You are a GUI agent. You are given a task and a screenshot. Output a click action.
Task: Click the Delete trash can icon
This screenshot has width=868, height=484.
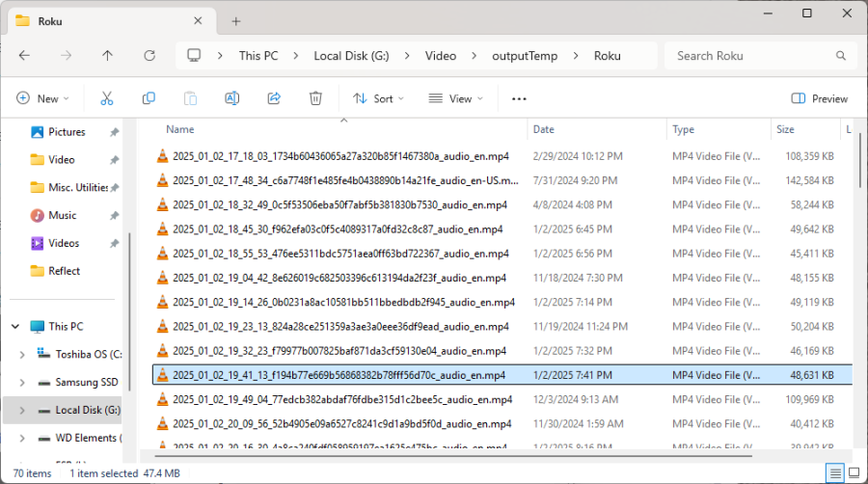(315, 98)
